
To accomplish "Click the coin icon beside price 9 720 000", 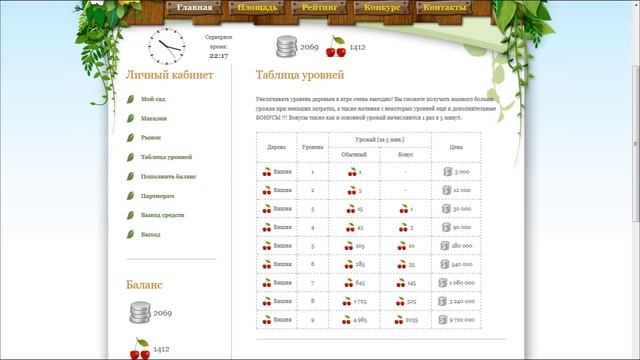I will [x=443, y=320].
